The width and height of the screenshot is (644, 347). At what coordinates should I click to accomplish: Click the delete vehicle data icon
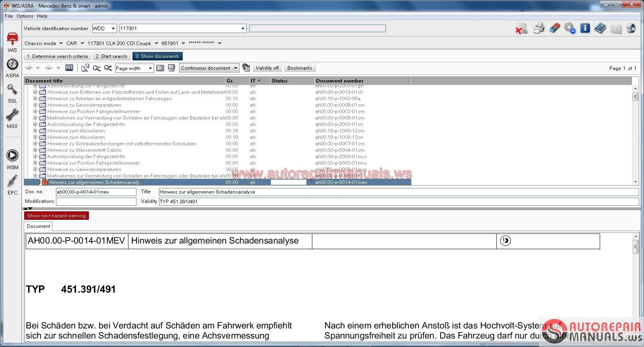(522, 29)
